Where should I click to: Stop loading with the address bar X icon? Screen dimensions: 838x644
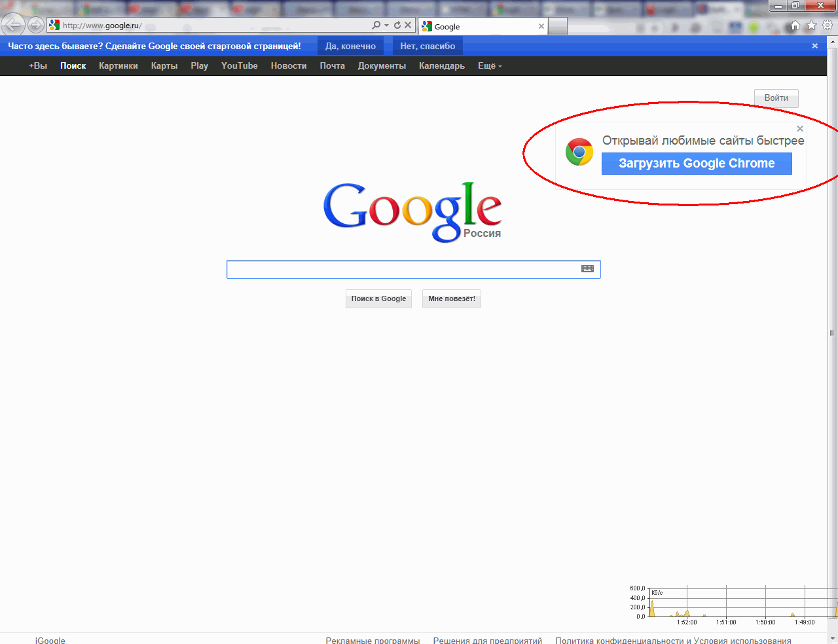[408, 25]
